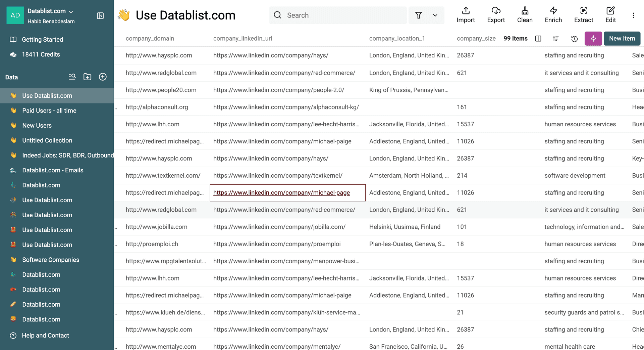The image size is (644, 350).
Task: Collapse the left sidebar panel
Action: pos(100,15)
